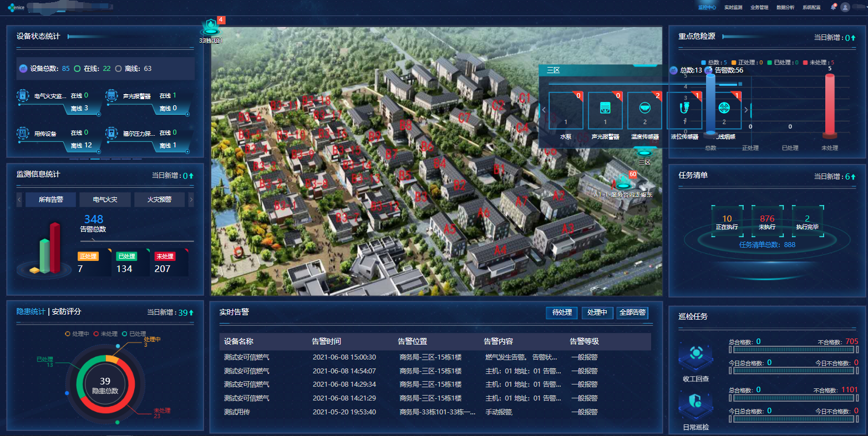Toggle the 未处理 legend in 隐患统计 donut

pyautogui.click(x=105, y=334)
